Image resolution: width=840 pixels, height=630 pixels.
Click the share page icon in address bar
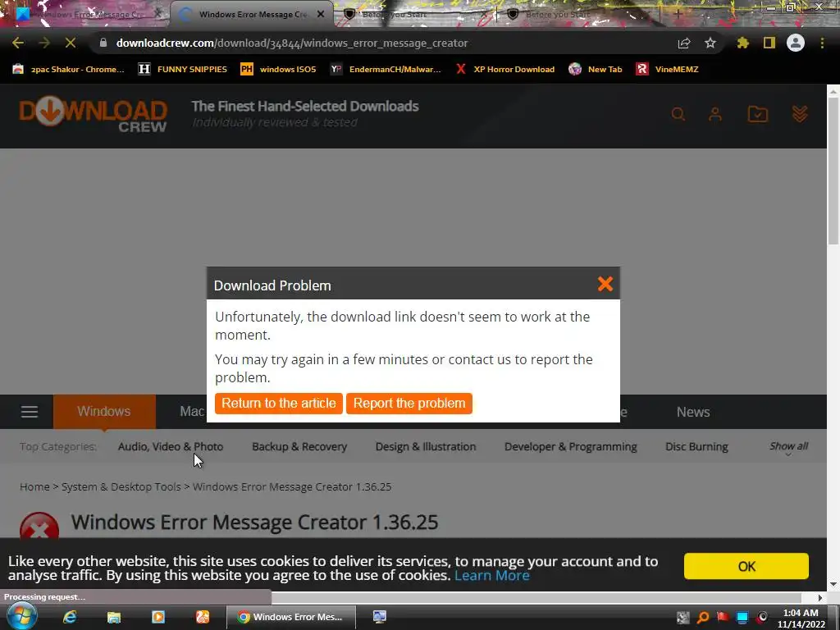tap(684, 43)
